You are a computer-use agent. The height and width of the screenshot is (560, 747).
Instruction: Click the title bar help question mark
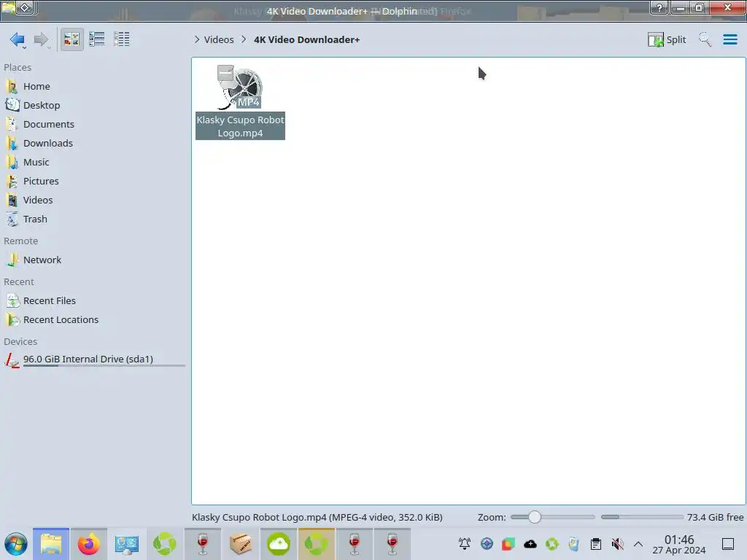point(659,7)
